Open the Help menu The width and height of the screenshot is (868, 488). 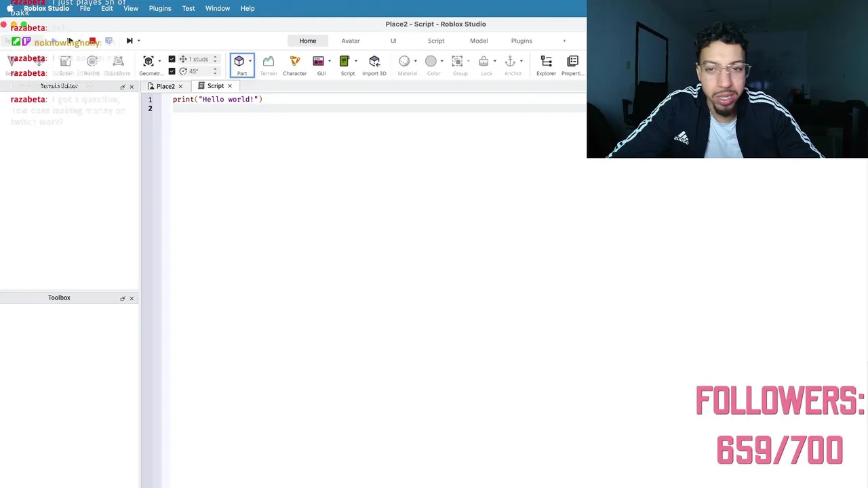click(248, 8)
